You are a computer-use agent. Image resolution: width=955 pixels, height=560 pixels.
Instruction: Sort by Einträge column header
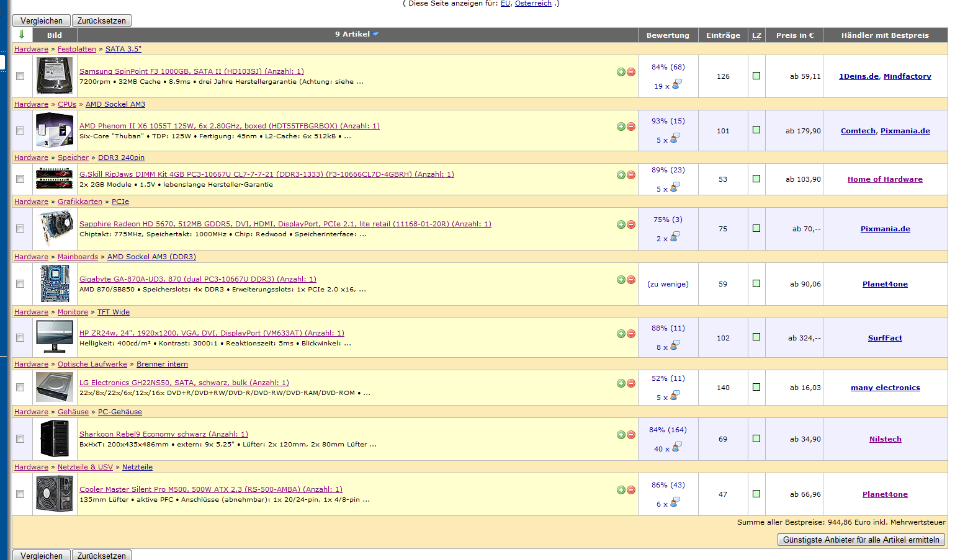[723, 35]
